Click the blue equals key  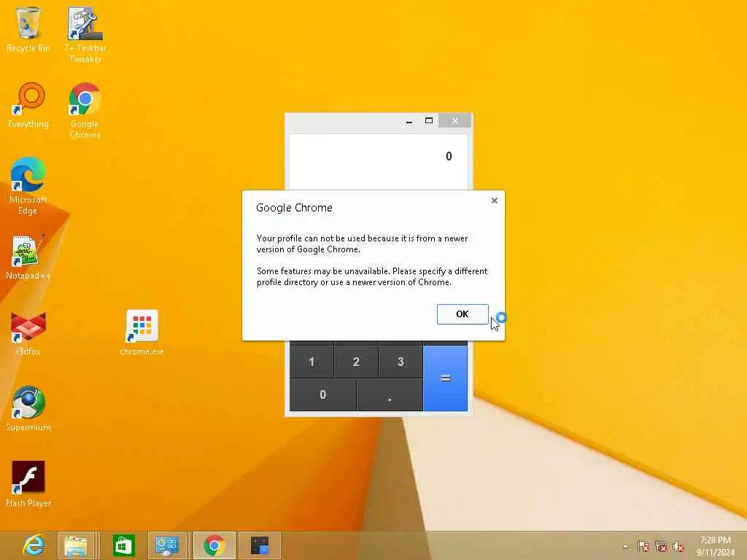click(445, 378)
